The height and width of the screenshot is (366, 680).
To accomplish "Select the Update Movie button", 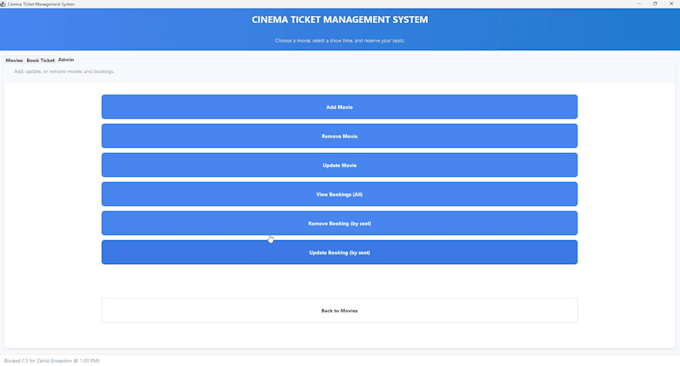I will 340,165.
